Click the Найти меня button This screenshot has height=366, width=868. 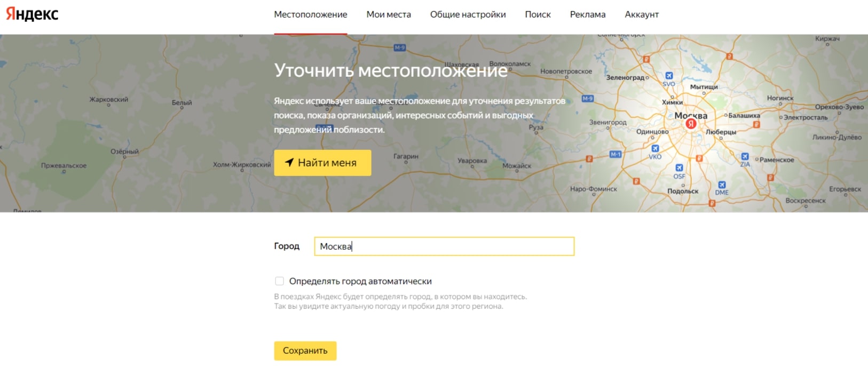[x=322, y=163]
